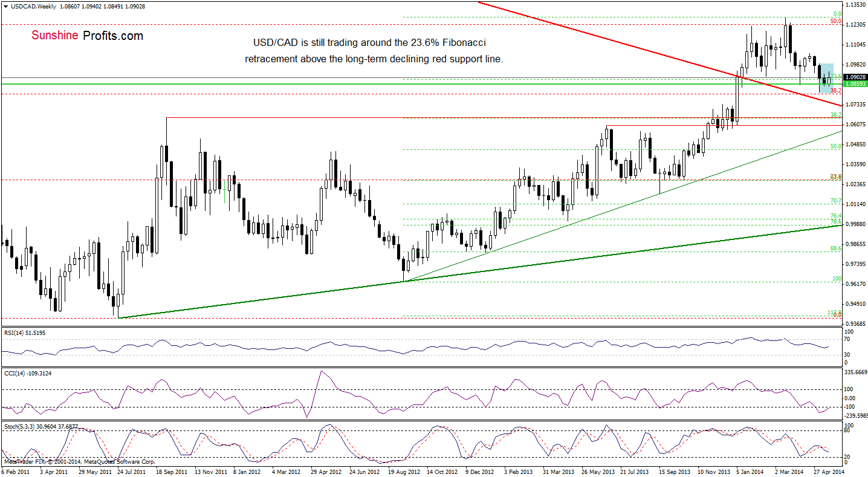Click the 24 Jun 2012 date label
The width and height of the screenshot is (868, 477).
click(x=365, y=471)
